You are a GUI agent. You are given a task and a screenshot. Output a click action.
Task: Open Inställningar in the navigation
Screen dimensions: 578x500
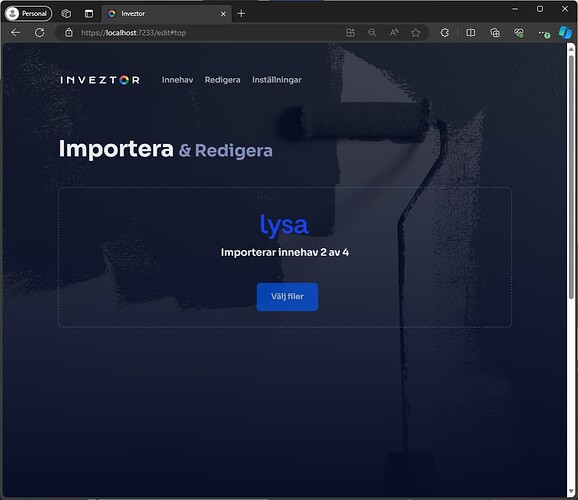coord(276,80)
